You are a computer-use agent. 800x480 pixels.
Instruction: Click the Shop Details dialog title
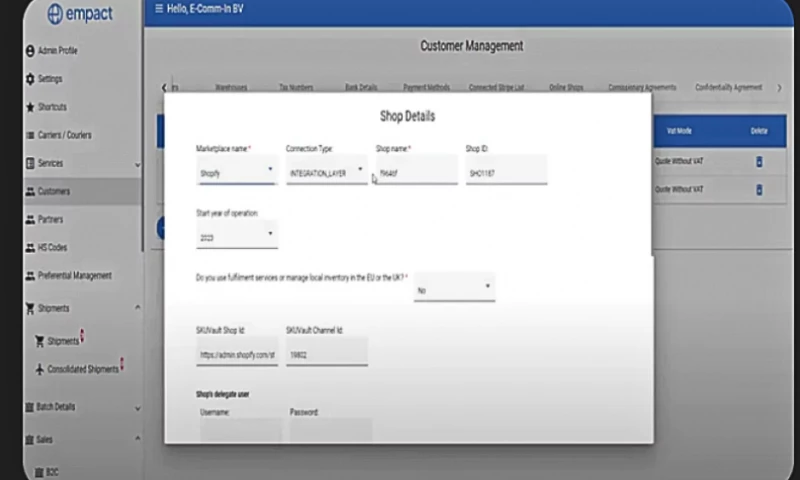(x=407, y=116)
